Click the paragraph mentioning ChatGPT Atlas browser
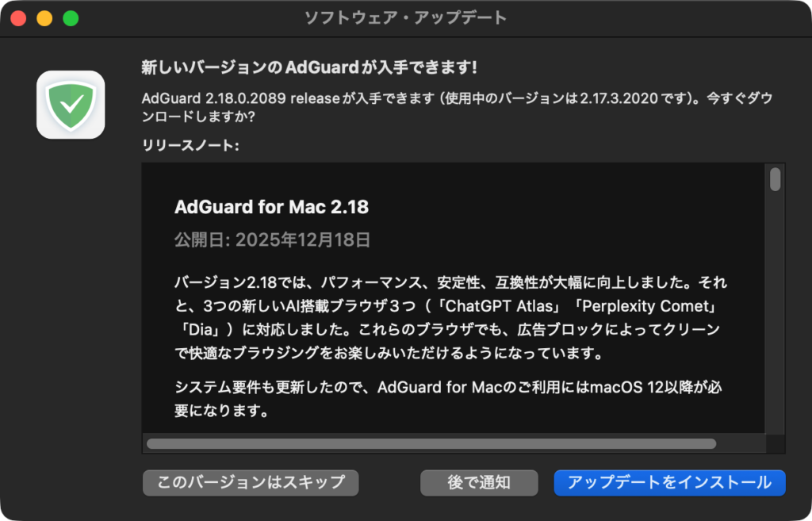Screen dimensions: 812x521 tap(449, 317)
